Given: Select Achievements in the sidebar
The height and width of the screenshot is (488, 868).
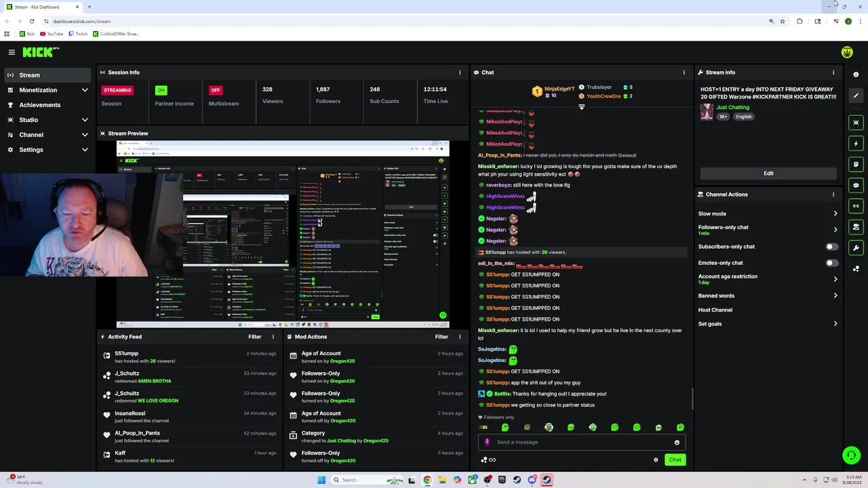Looking at the screenshot, I should (x=47, y=105).
